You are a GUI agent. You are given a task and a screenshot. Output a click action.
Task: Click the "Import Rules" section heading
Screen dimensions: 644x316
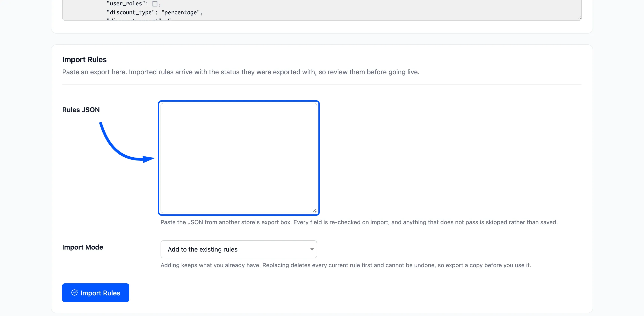click(x=84, y=60)
